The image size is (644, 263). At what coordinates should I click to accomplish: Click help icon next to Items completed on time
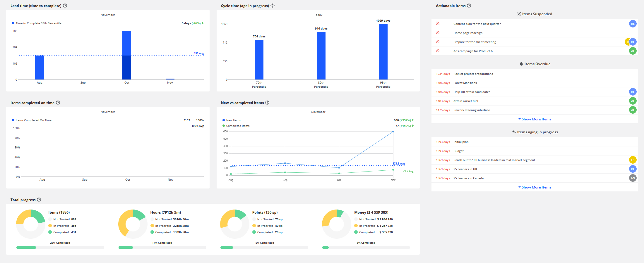click(x=58, y=103)
